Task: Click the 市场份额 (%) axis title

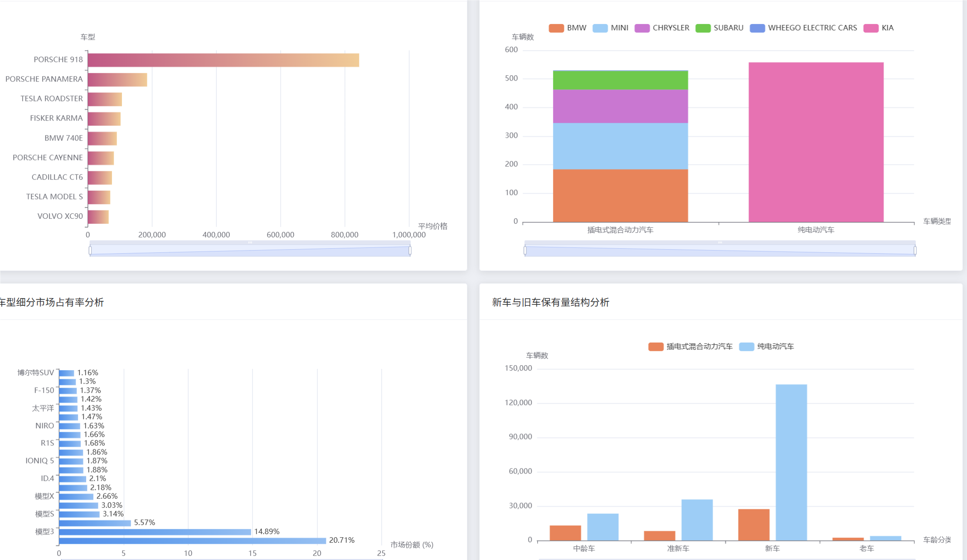Action: pos(412,545)
